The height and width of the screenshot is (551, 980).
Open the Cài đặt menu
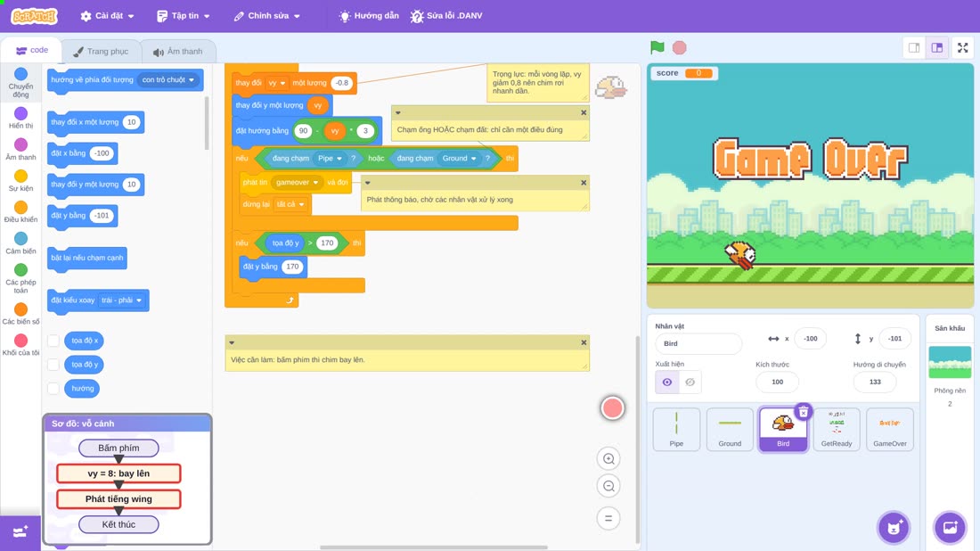108,16
